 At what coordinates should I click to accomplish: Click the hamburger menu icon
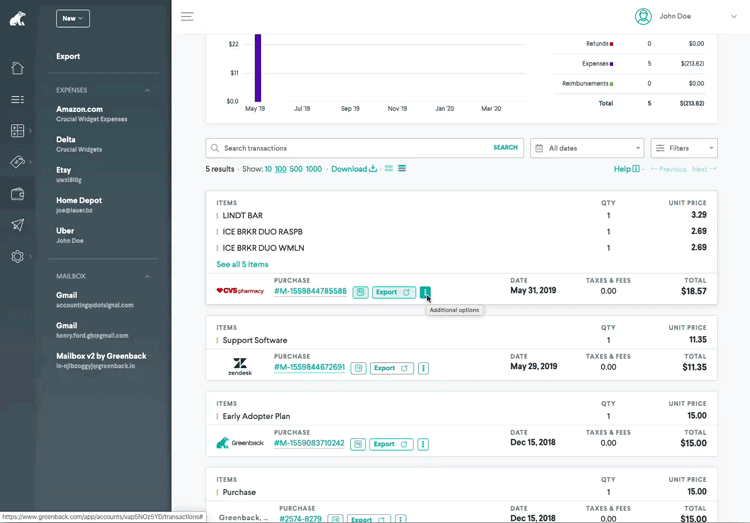[x=187, y=17]
